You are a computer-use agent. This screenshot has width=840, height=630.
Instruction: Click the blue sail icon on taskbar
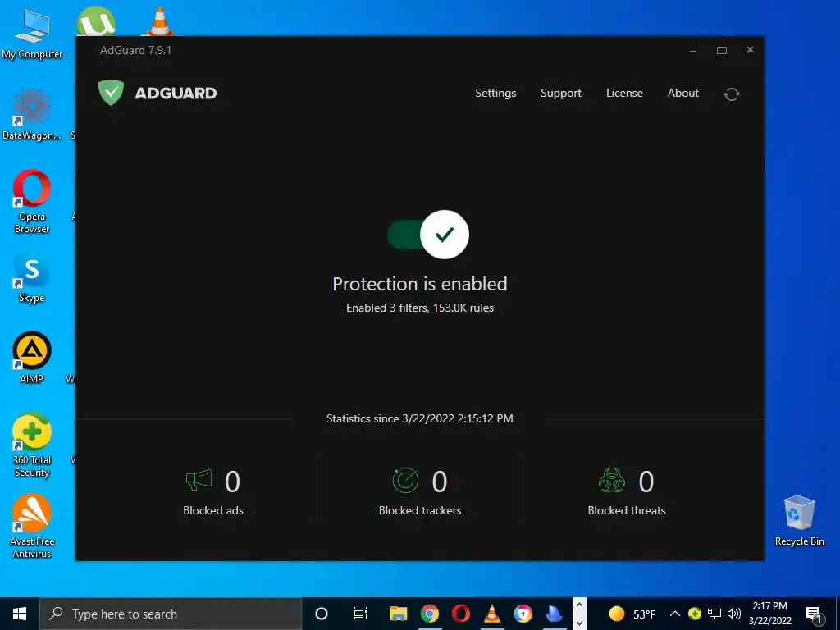[x=554, y=614]
